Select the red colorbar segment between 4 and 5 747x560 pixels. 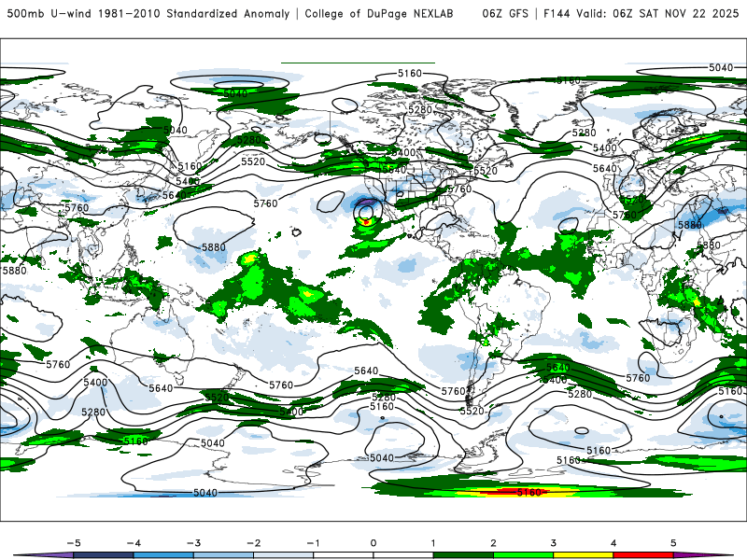(643, 555)
